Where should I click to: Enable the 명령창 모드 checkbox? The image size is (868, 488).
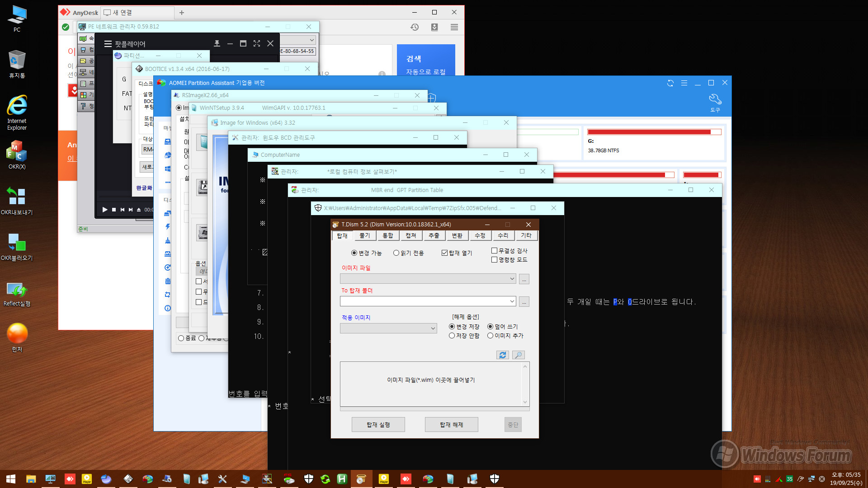click(x=509, y=260)
